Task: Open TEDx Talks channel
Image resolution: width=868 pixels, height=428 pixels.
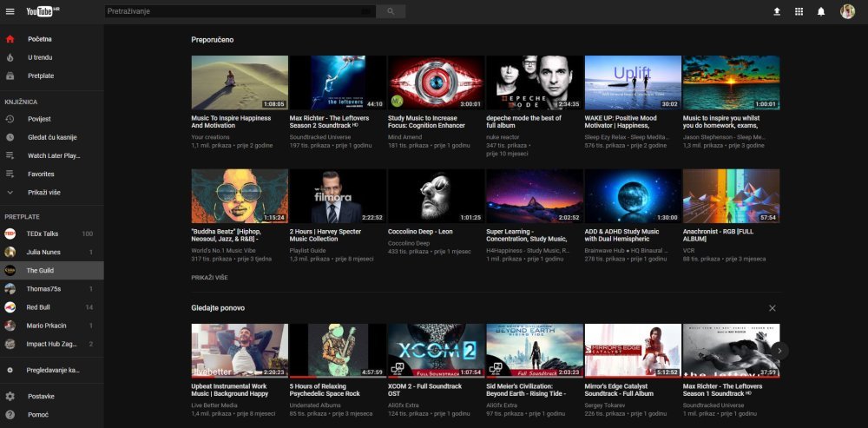Action: (52, 234)
